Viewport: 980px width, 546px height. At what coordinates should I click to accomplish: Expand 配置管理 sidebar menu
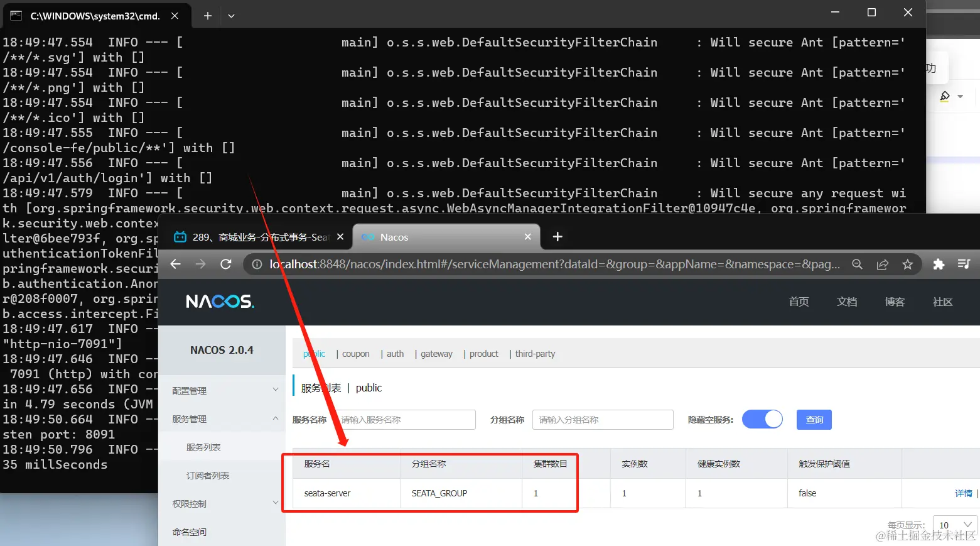point(222,390)
